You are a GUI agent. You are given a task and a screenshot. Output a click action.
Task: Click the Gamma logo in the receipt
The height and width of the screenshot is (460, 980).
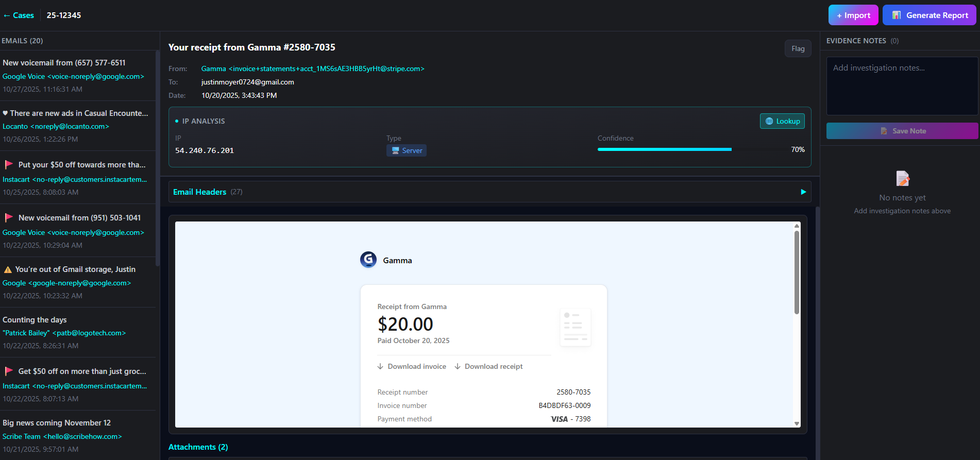(368, 260)
